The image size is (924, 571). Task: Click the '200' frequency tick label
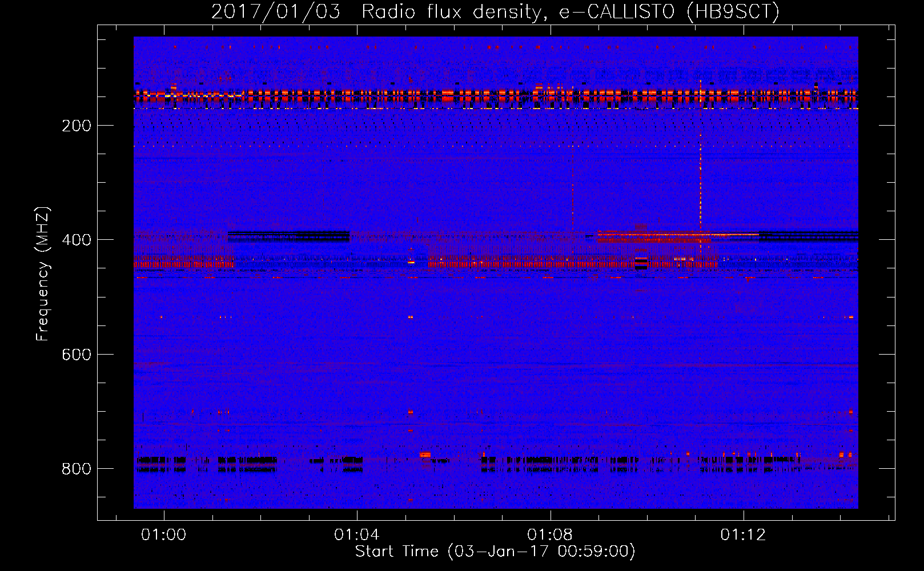click(77, 126)
